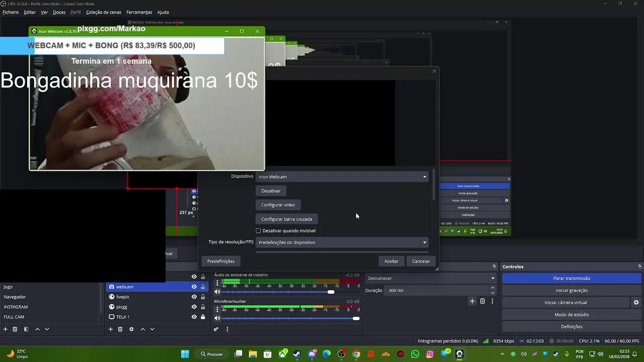
Task: Delete the selected scene with trash icon
Action: point(15,329)
